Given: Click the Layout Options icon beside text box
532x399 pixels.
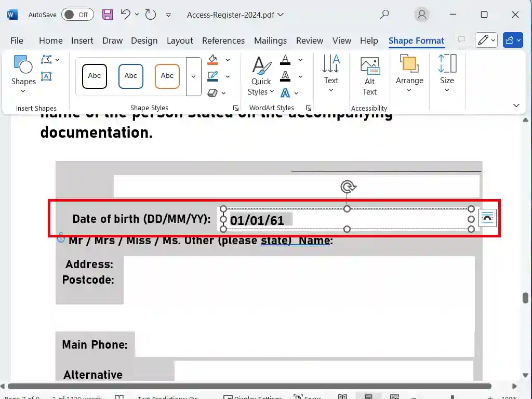Looking at the screenshot, I should point(487,218).
